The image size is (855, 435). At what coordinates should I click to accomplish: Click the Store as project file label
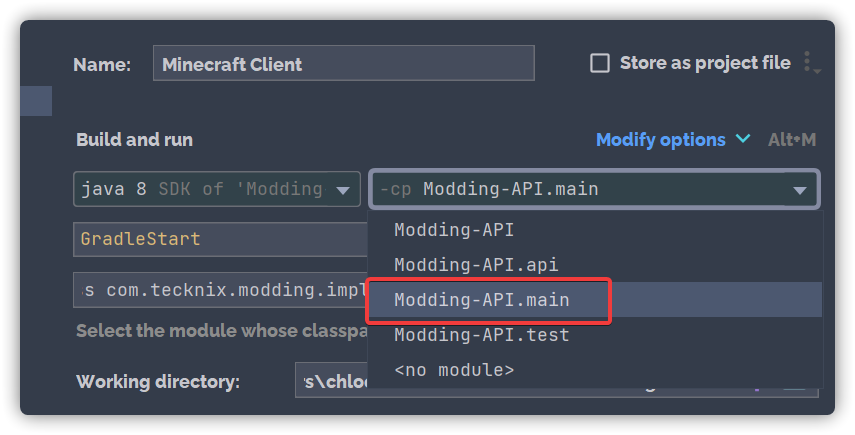[x=705, y=63]
